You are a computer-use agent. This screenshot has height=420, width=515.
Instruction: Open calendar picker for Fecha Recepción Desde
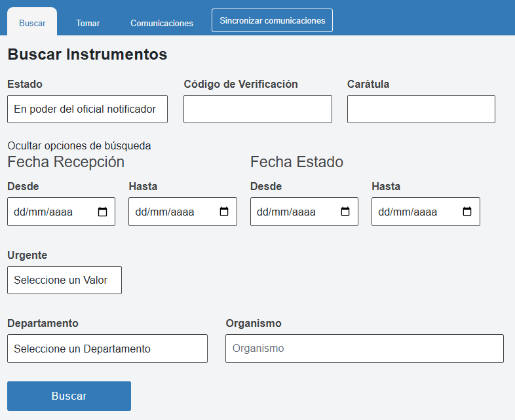tap(103, 212)
